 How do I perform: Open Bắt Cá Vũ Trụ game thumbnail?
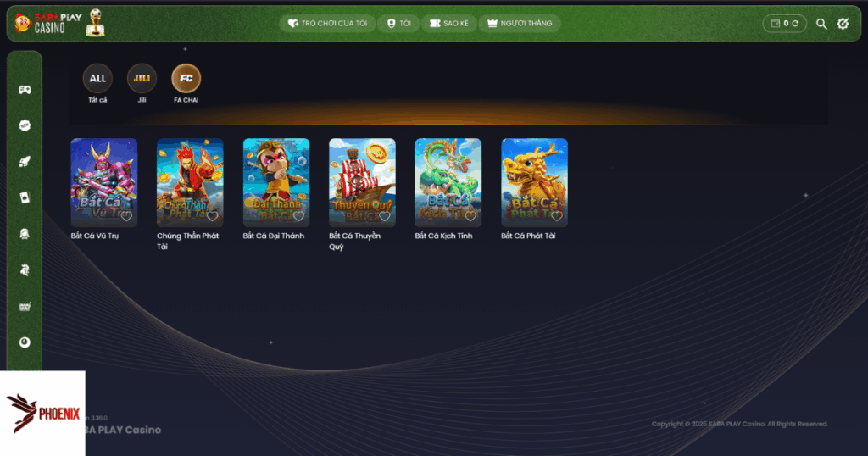(104, 182)
